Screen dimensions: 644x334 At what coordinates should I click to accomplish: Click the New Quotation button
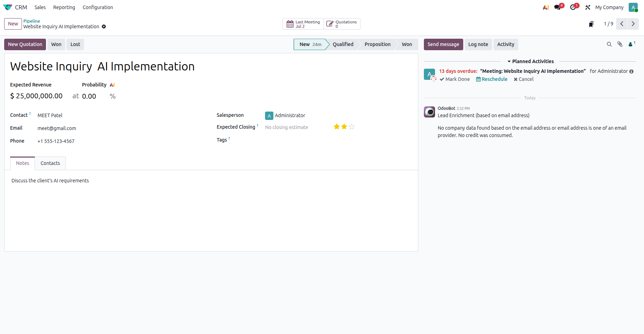[25, 44]
